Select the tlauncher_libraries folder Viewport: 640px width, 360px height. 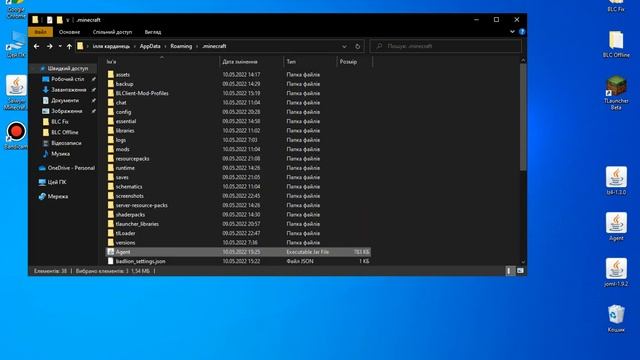(x=137, y=224)
